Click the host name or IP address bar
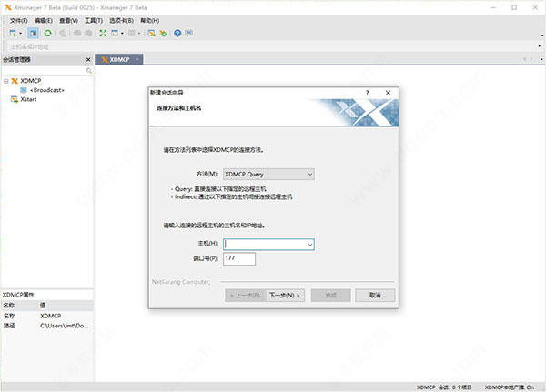 (271, 46)
